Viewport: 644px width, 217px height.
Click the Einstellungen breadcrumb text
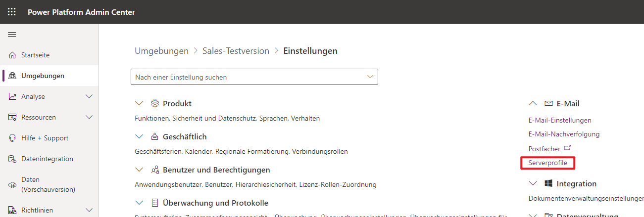click(310, 51)
